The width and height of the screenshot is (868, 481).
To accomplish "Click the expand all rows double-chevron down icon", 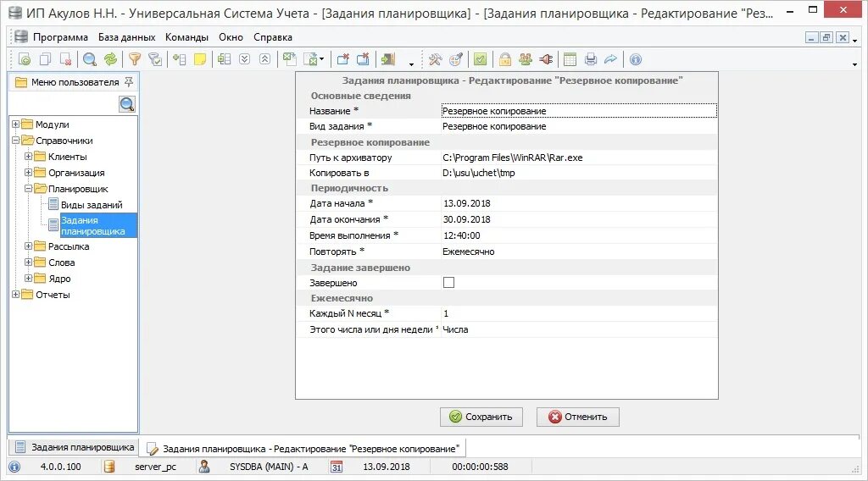I will tap(245, 59).
